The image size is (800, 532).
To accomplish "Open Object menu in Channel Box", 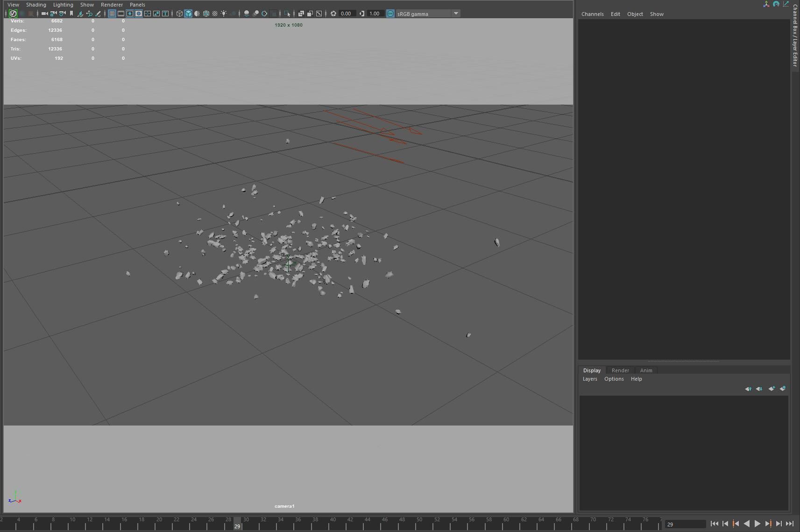I will 635,14.
